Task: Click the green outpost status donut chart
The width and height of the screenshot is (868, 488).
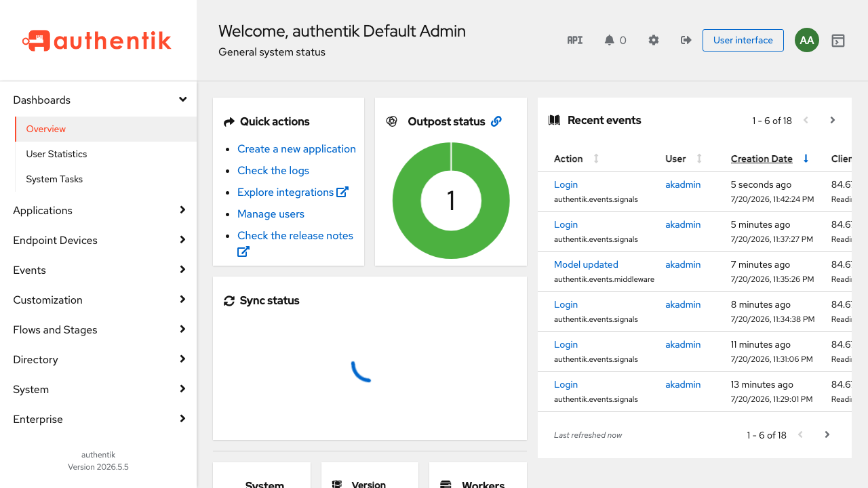Action: [451, 201]
